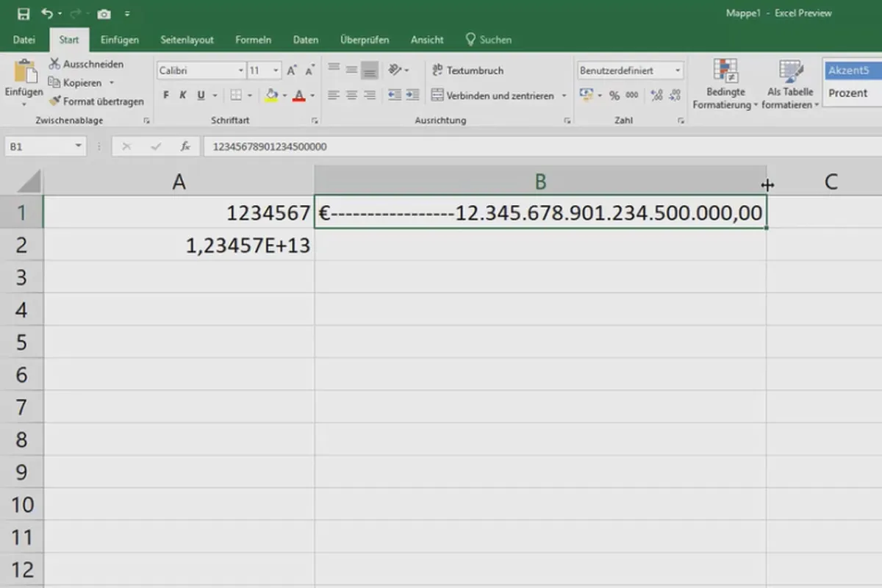Click center text horizontally icon
This screenshot has height=588, width=882.
(351, 96)
